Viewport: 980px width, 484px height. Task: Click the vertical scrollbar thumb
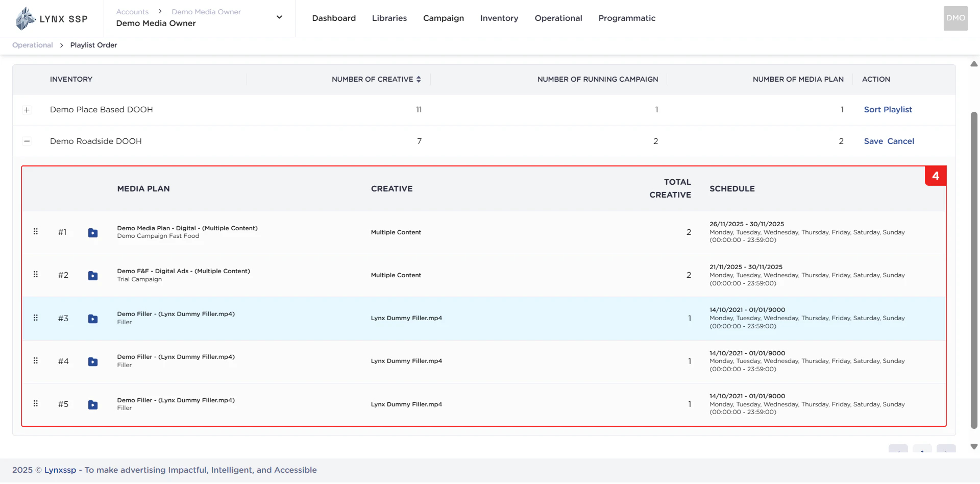pos(974,271)
